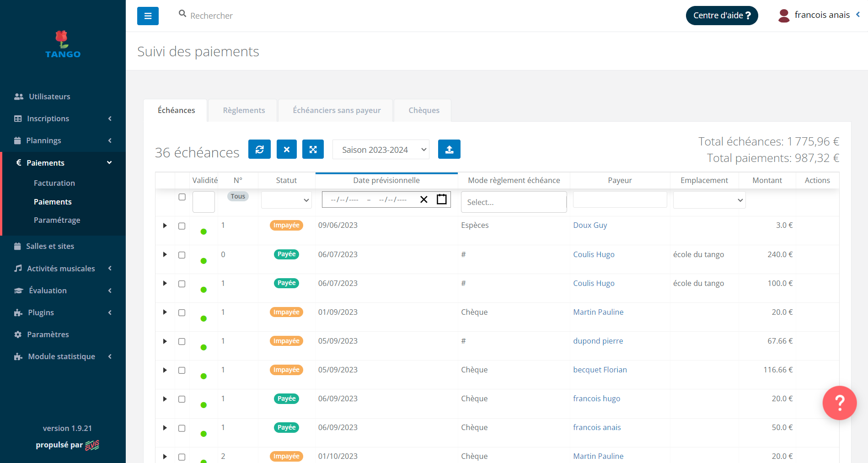Expand the Doux Guy row details arrow
The width and height of the screenshot is (868, 463).
(165, 226)
